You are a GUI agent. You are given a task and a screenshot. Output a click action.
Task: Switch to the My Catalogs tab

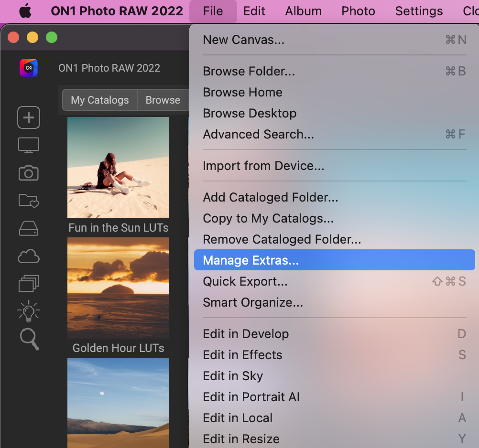(x=99, y=100)
